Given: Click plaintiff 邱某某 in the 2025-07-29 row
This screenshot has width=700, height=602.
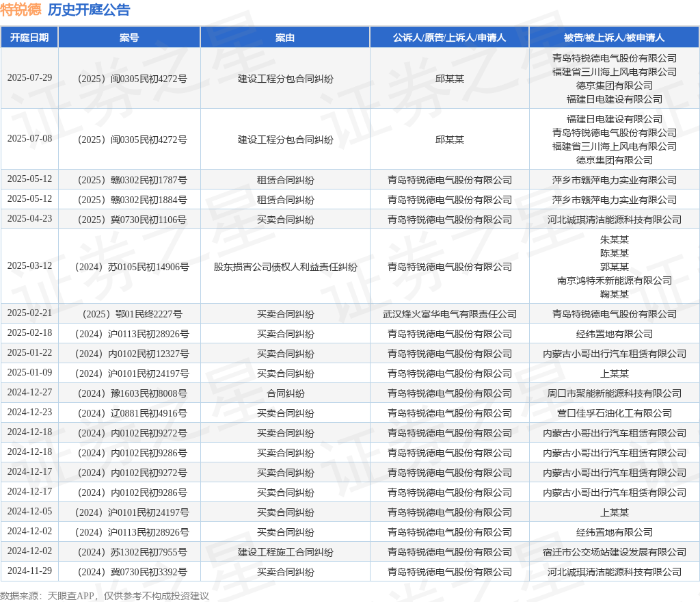Looking at the screenshot, I should [x=450, y=79].
